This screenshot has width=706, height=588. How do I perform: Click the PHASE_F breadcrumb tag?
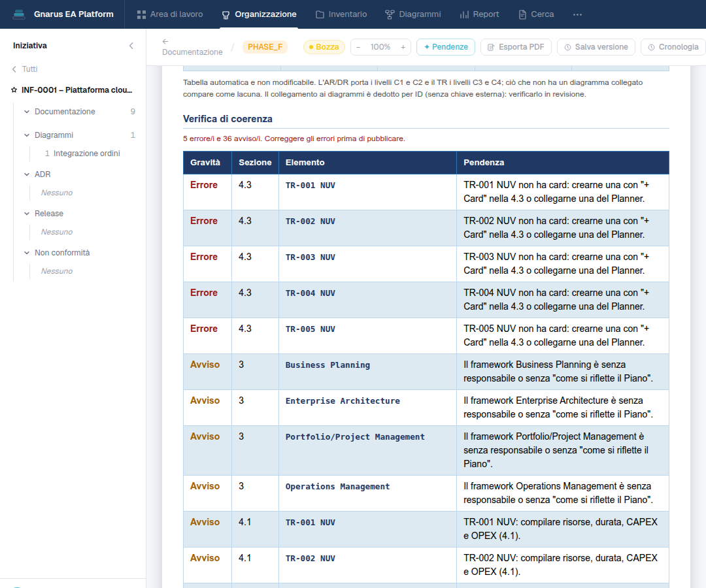265,47
